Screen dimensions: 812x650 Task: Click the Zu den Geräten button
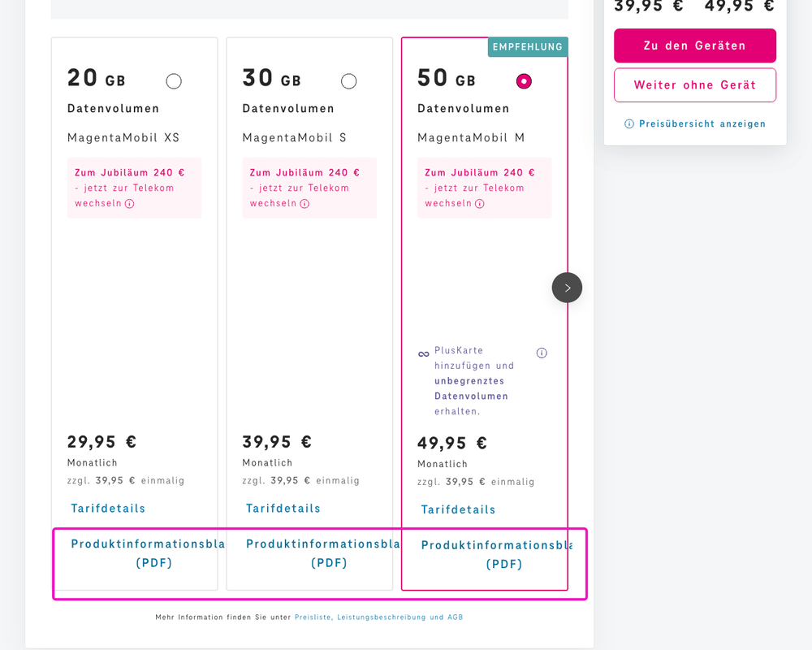pos(695,46)
